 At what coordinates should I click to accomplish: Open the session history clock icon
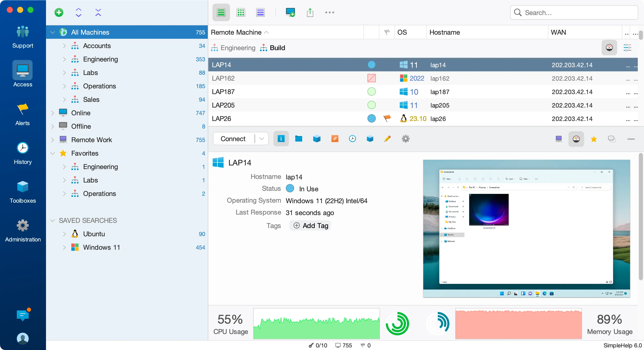coord(352,139)
